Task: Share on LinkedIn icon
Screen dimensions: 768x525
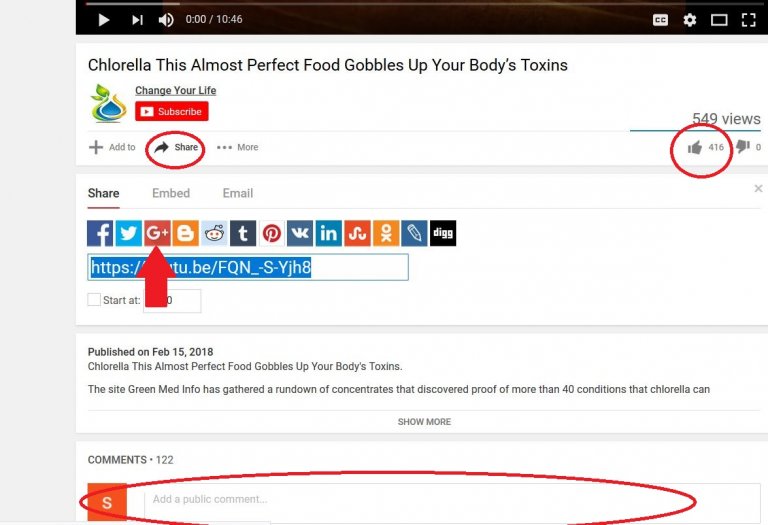Action: (x=329, y=233)
